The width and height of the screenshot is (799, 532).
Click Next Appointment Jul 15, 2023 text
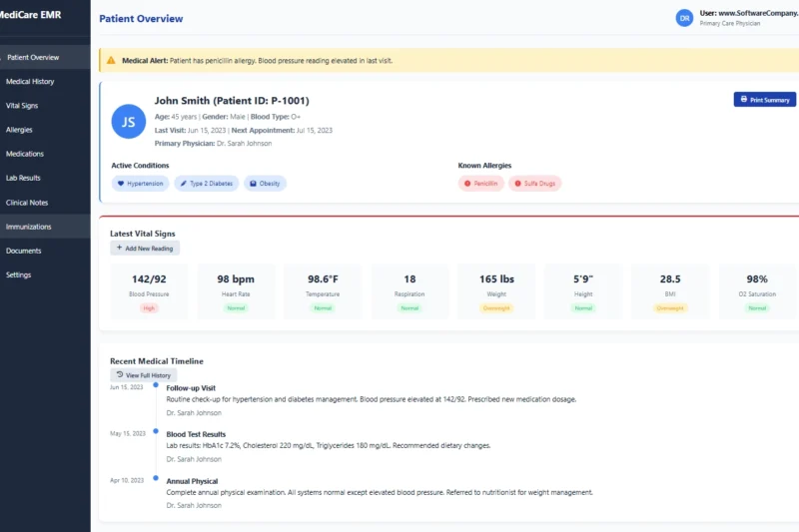click(x=282, y=131)
